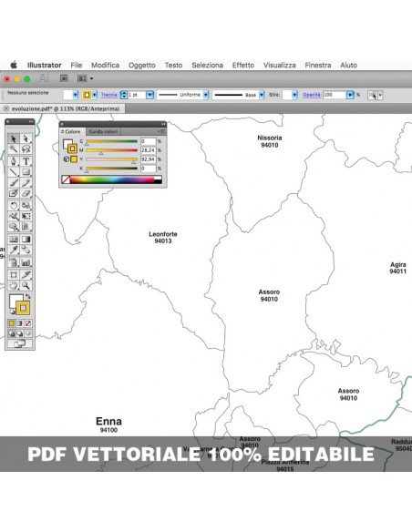The height and width of the screenshot is (532, 412).
Task: Select the Pencil tool
Action: coord(26,182)
